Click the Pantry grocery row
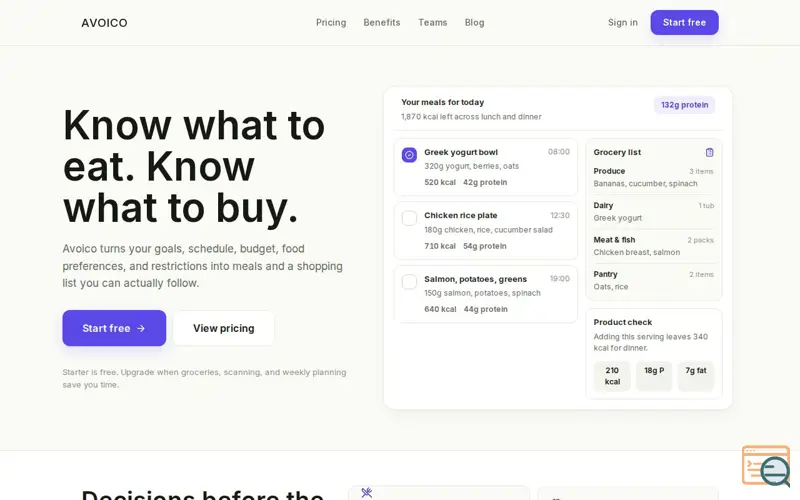The image size is (800, 500). (654, 280)
